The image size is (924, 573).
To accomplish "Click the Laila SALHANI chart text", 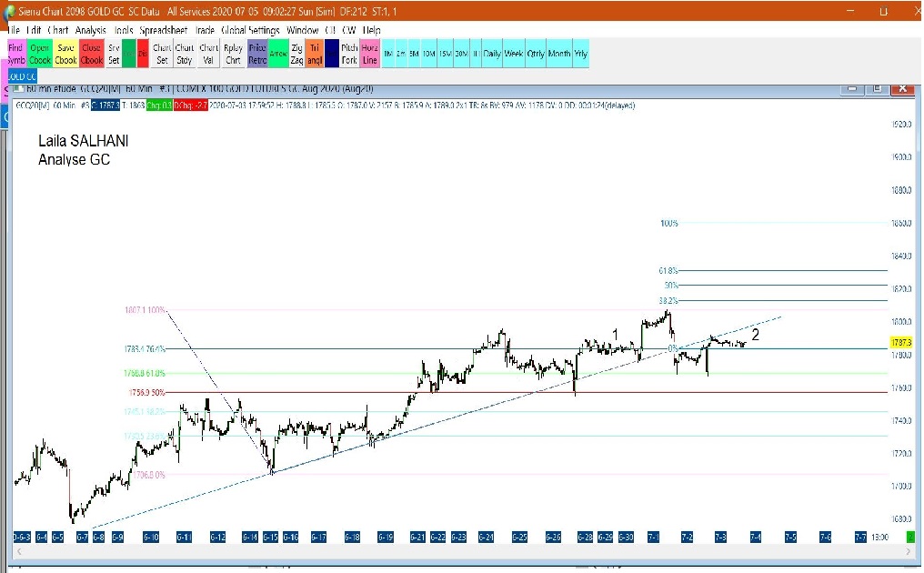I will 83,141.
